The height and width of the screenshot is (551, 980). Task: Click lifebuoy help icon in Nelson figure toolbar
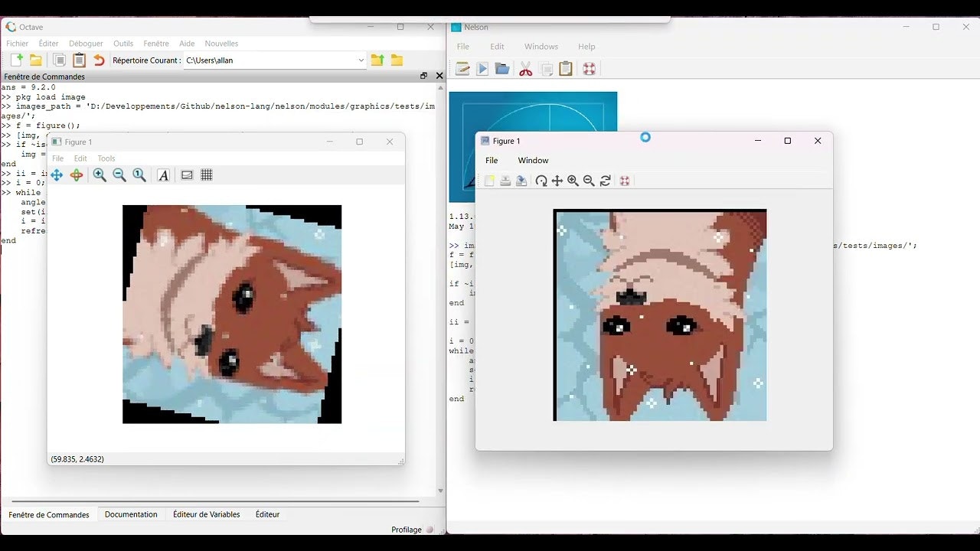(x=625, y=181)
